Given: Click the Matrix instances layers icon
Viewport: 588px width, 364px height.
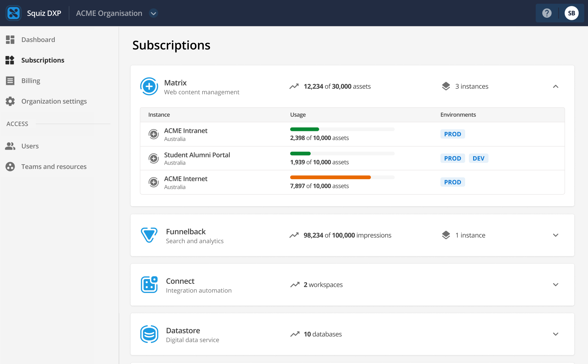Looking at the screenshot, I should pos(446,86).
